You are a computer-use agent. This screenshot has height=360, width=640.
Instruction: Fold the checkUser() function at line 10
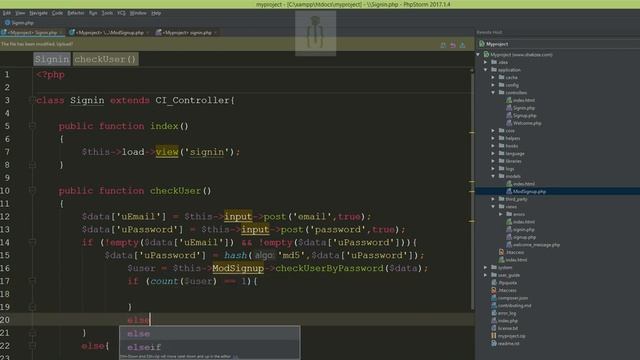coord(32,190)
